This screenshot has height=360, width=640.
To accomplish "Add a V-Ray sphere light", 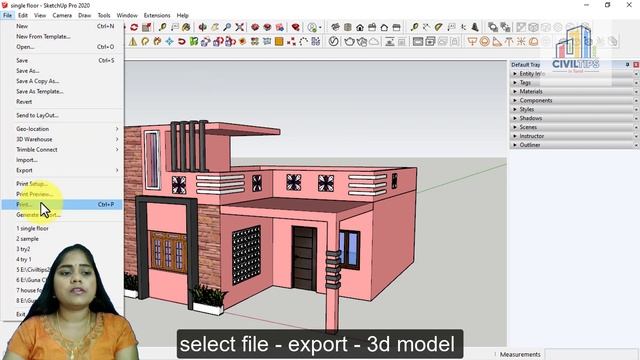I will pos(484,41).
